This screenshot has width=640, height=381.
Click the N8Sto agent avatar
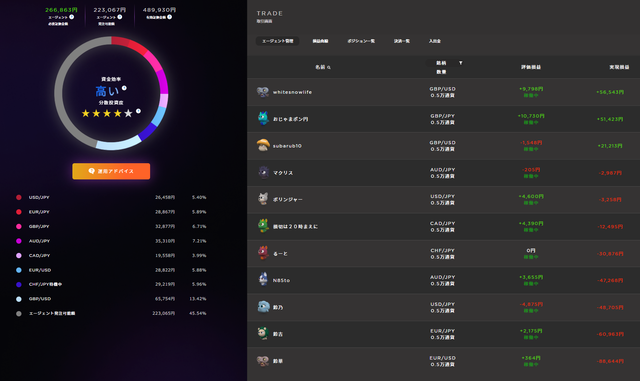(x=263, y=279)
